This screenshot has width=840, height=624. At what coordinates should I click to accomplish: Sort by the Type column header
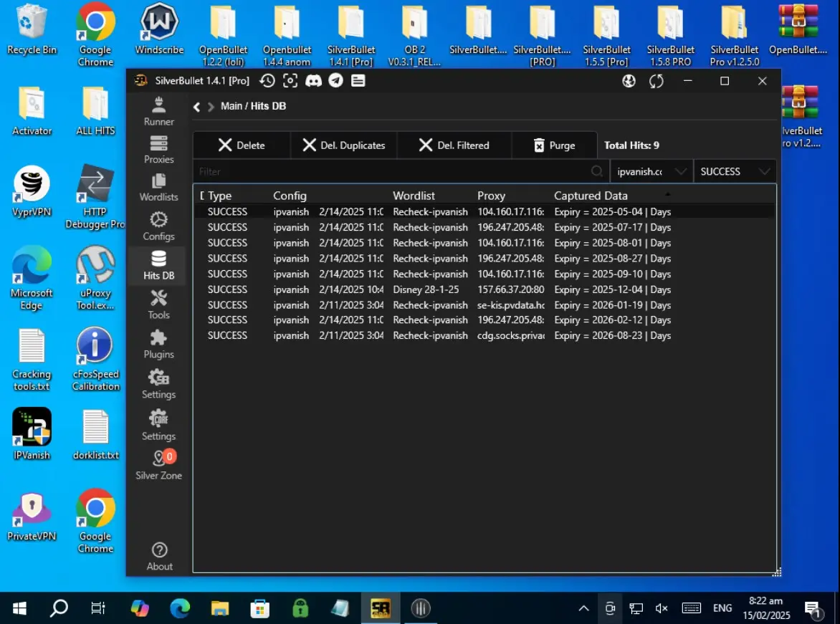coord(219,196)
